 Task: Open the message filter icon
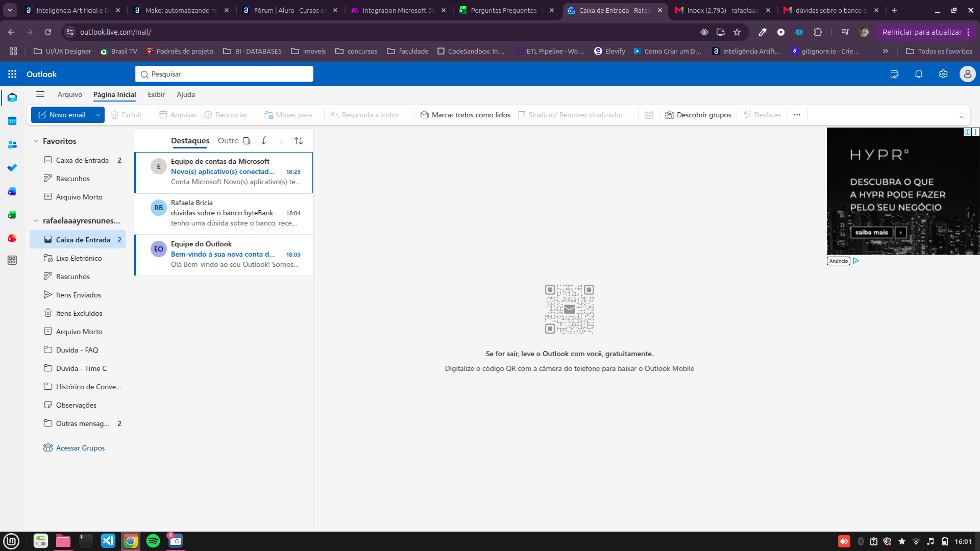click(x=281, y=140)
